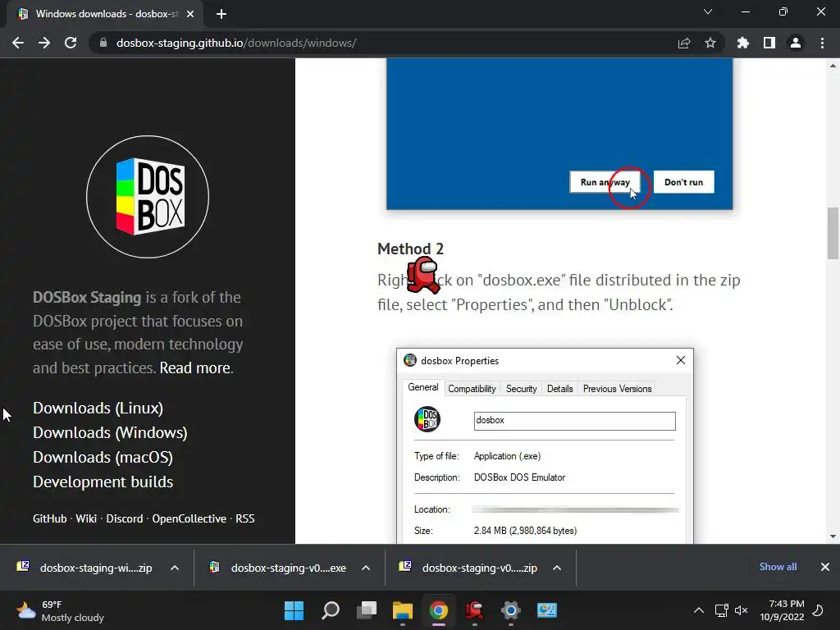The height and width of the screenshot is (630, 840).
Task: Open the clock and date 7:43 PM
Action: pyautogui.click(x=782, y=610)
